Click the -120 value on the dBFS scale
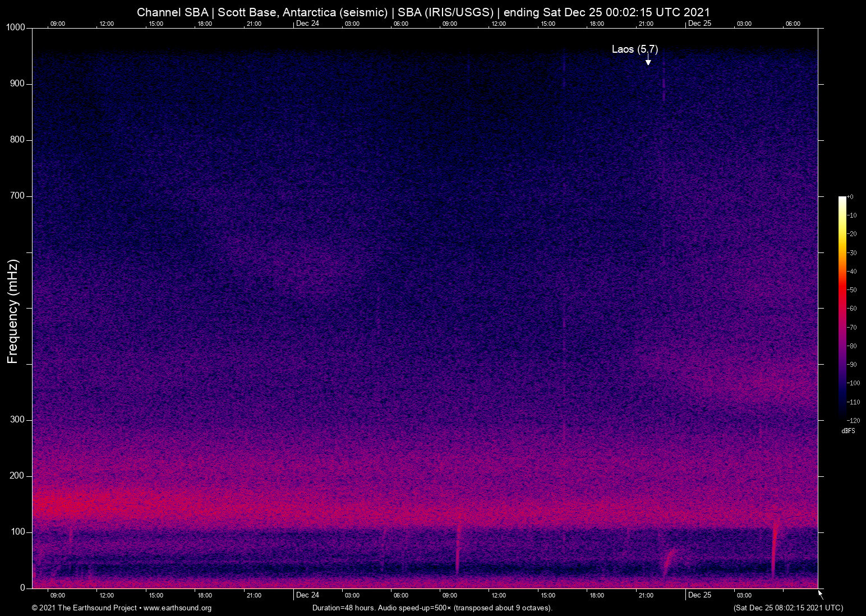This screenshot has height=616, width=866. pyautogui.click(x=854, y=420)
